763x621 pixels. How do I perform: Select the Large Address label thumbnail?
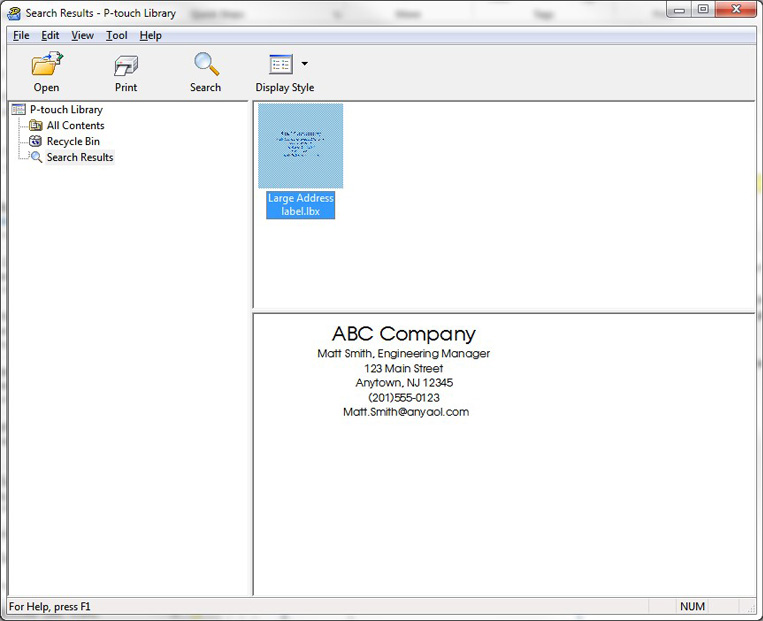[x=300, y=146]
